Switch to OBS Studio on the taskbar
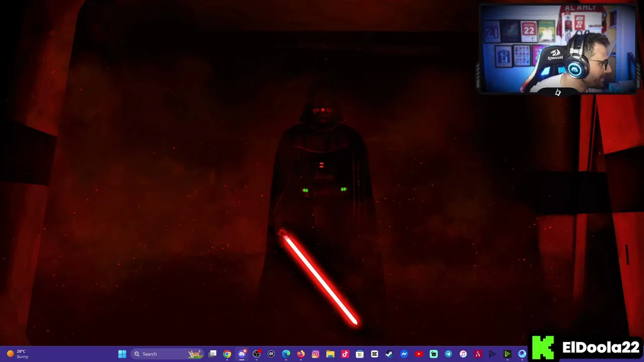 click(x=257, y=354)
